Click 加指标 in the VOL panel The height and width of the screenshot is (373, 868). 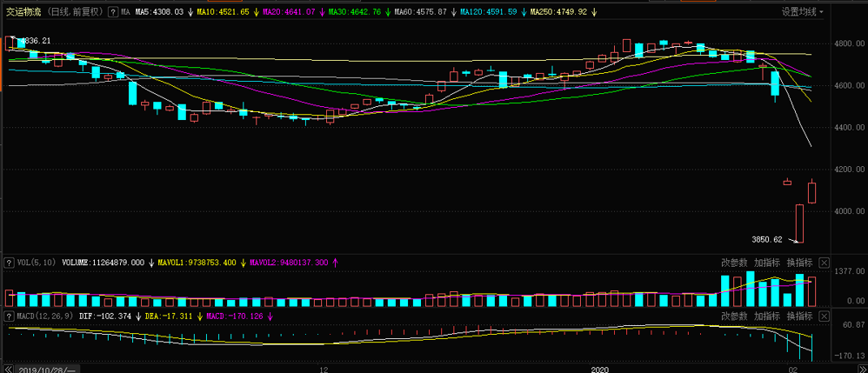(766, 263)
